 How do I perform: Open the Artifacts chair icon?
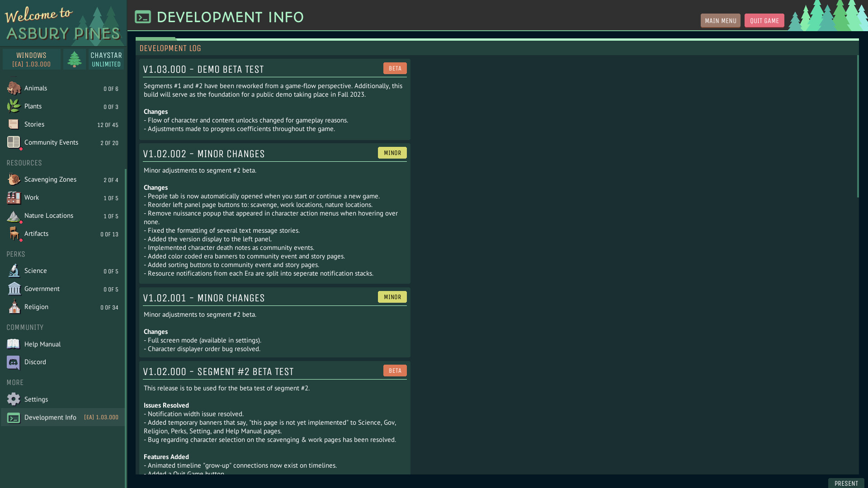tap(14, 234)
